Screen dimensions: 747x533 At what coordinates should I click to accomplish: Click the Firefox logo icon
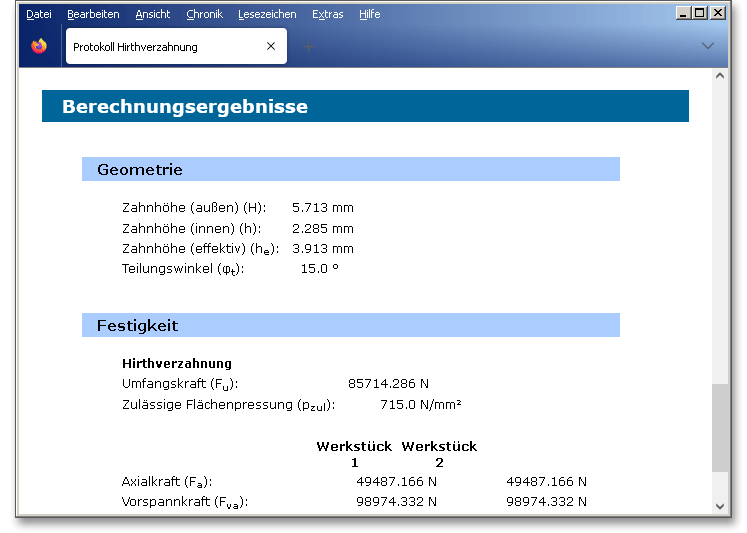pyautogui.click(x=39, y=47)
